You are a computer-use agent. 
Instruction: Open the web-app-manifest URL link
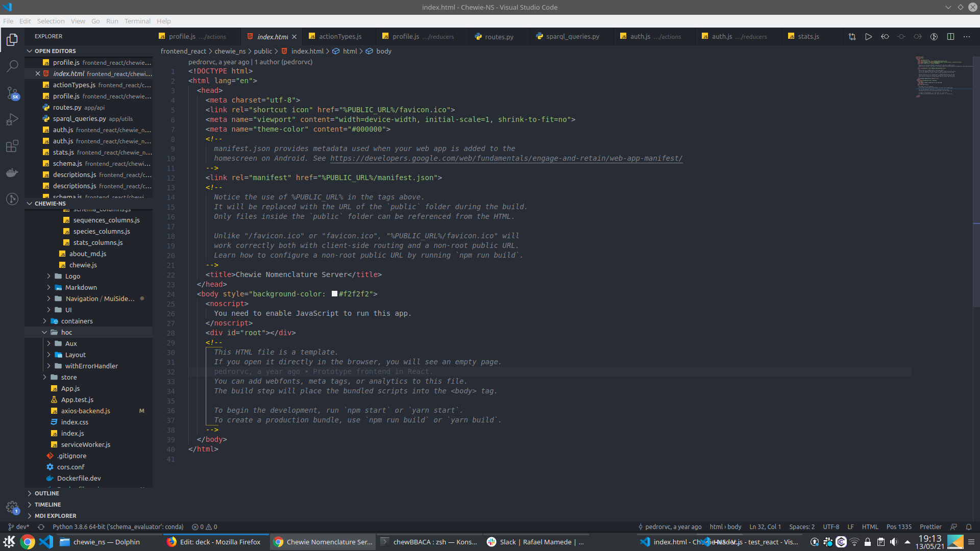click(x=506, y=159)
